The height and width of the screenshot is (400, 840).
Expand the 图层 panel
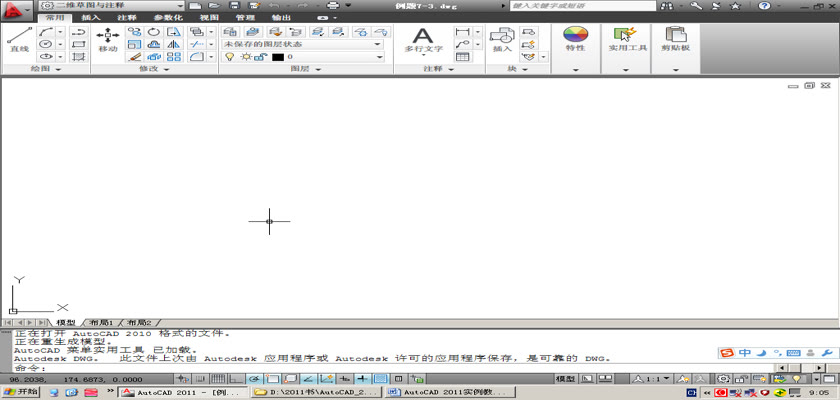pyautogui.click(x=306, y=69)
